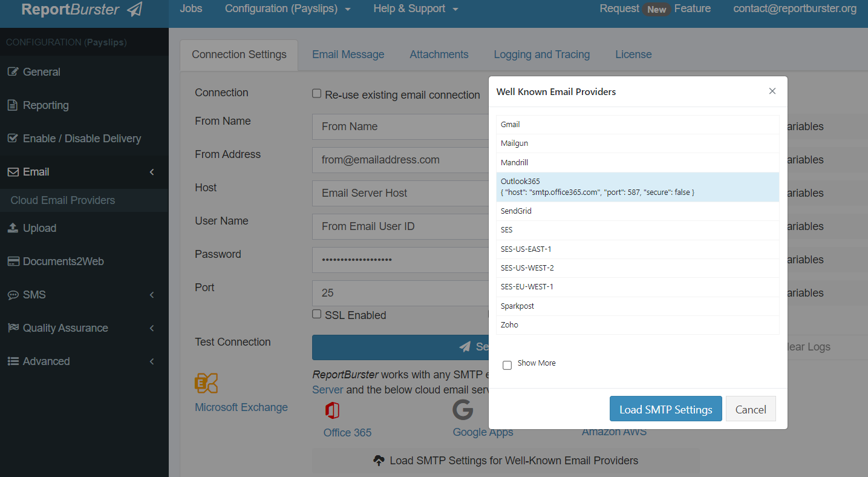Click the Password input field
868x477 pixels.
tap(400, 260)
